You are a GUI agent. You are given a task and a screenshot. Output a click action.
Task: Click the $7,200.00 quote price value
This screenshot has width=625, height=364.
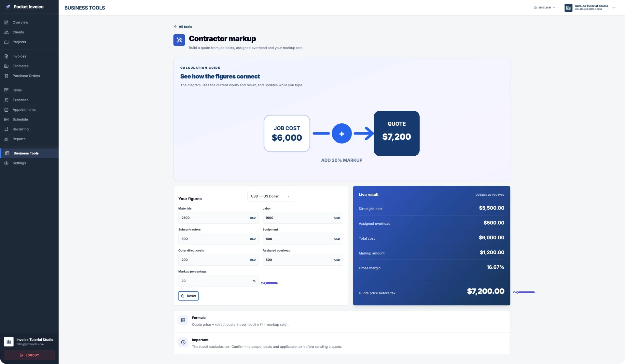click(x=486, y=291)
